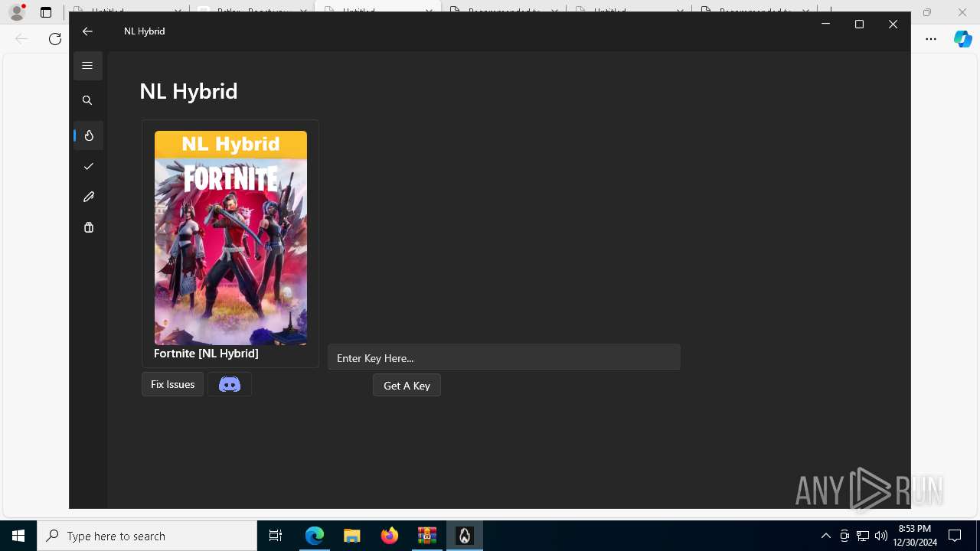
Task: Open File Explorer from the taskbar
Action: click(352, 536)
